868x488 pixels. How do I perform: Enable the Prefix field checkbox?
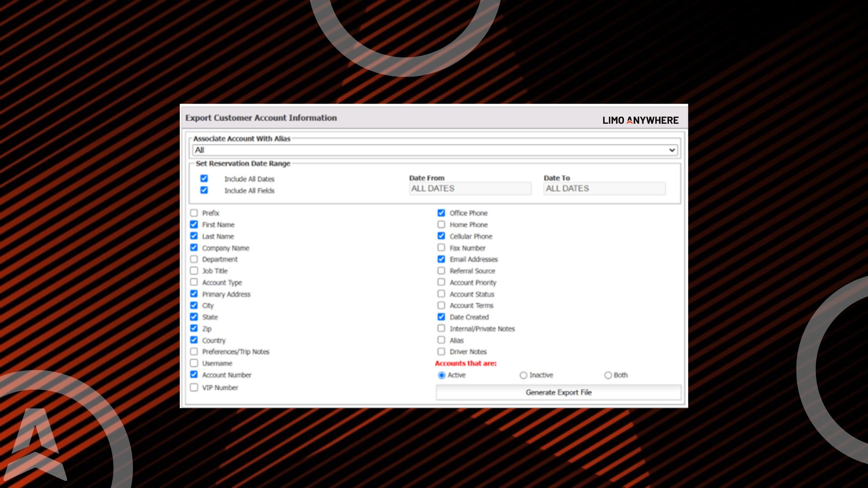(194, 213)
